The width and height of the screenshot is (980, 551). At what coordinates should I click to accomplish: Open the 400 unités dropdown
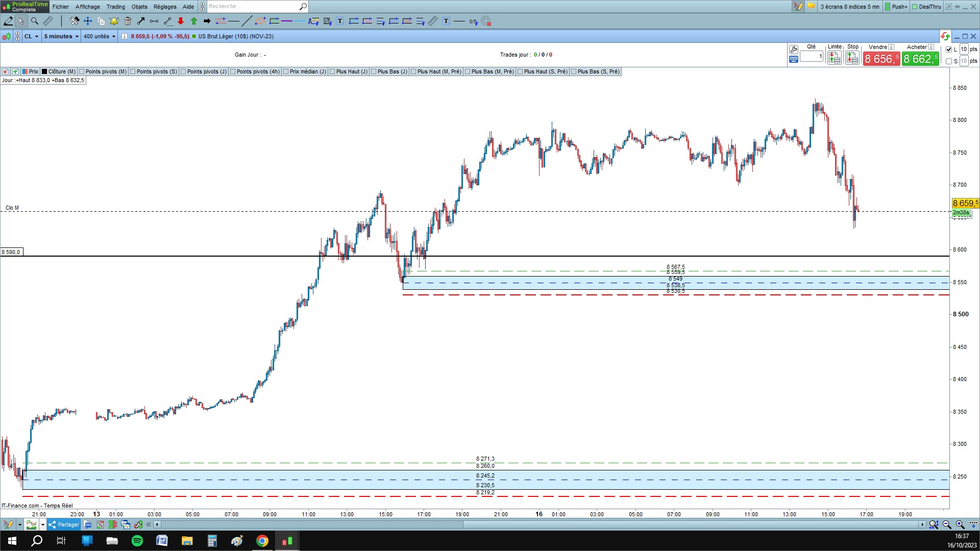coord(100,36)
